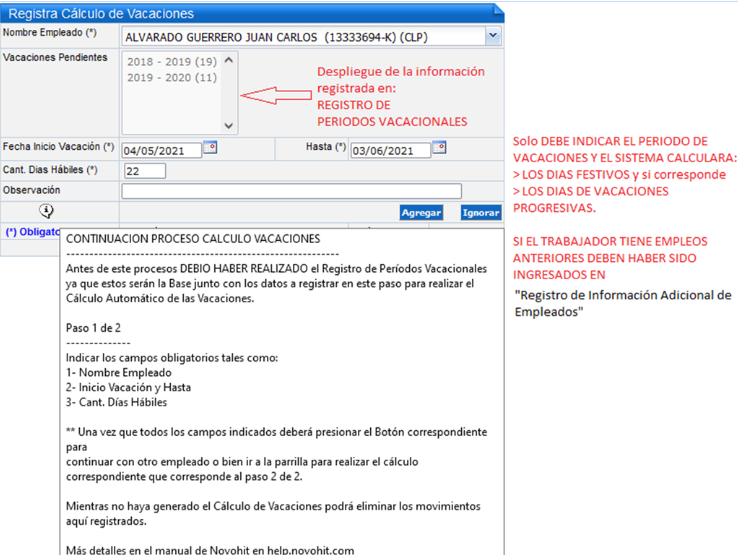Screen dimensions: 738x555
Task: Click 'CONTINUACION PROCESO CALCULO VACACIONES' heading
Action: click(x=193, y=239)
